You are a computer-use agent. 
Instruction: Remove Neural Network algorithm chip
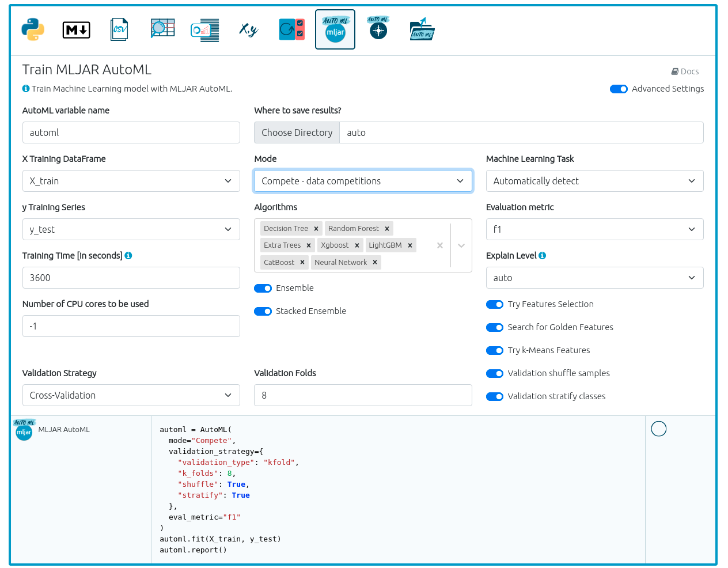point(375,262)
